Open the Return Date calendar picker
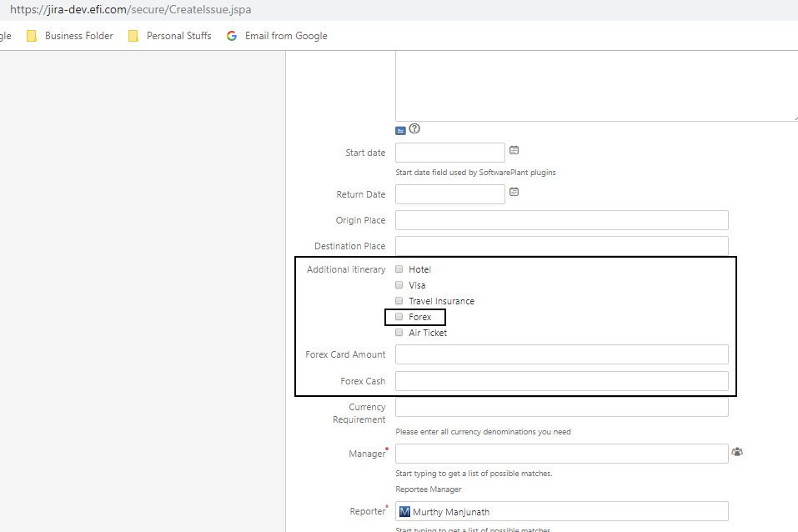Viewport: 798px width, 532px height. tap(514, 193)
